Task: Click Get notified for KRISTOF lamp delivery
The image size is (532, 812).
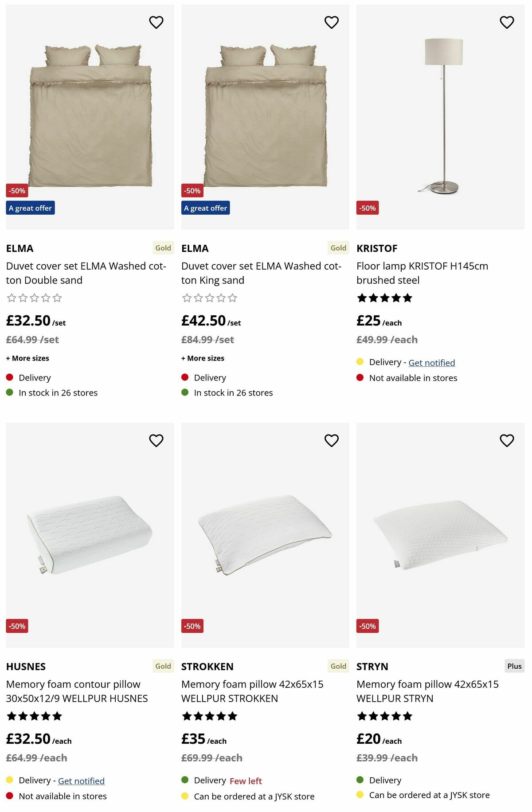Action: click(431, 363)
